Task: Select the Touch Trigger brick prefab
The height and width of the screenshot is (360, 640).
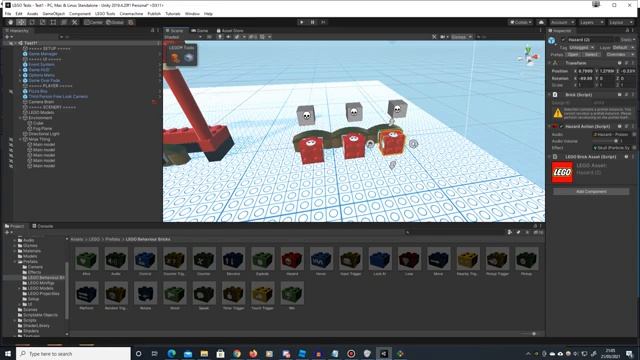Action: 262,296
